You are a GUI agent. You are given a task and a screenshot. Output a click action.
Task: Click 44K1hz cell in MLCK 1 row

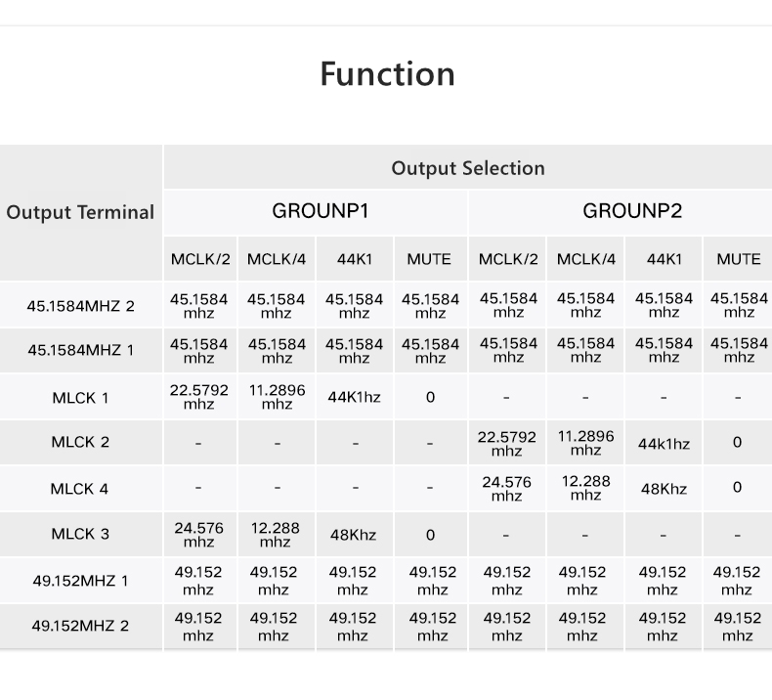click(353, 398)
